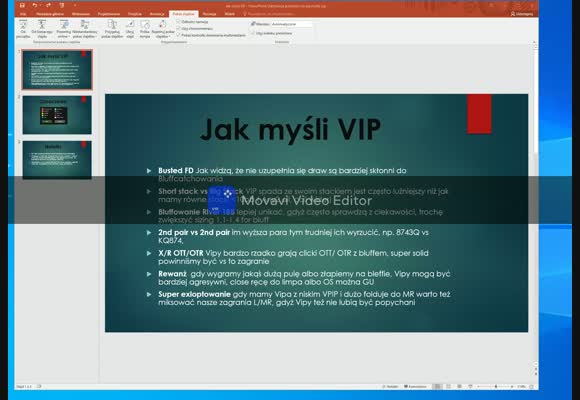Image resolution: width=580 pixels, height=400 pixels.
Task: Click the Monitor icon in the ribbon
Action: coord(253,24)
